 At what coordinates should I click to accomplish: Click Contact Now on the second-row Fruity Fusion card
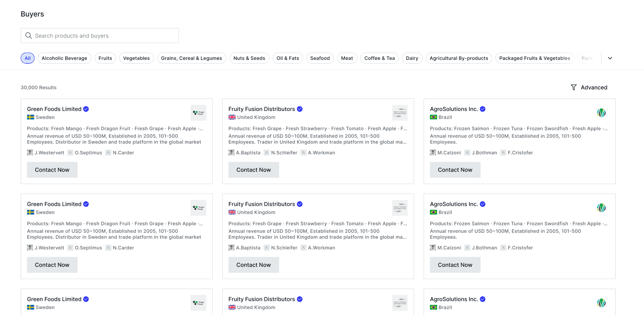pos(254,265)
